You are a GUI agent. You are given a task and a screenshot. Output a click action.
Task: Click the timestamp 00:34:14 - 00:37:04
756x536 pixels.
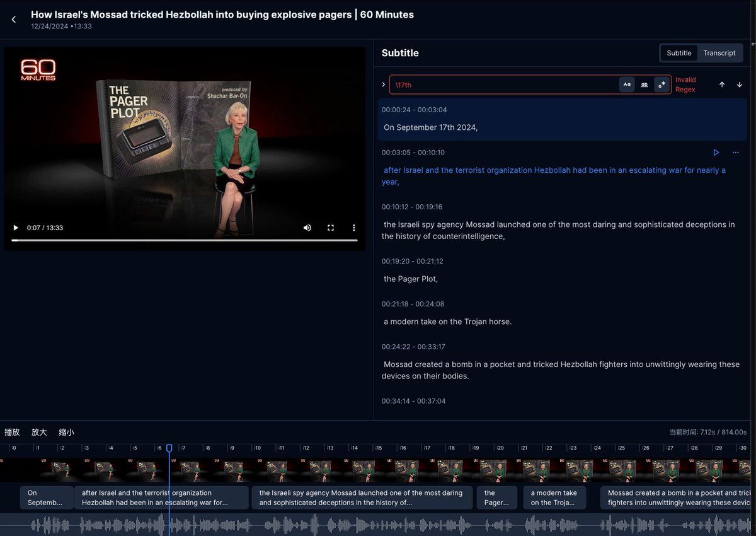pyautogui.click(x=413, y=401)
